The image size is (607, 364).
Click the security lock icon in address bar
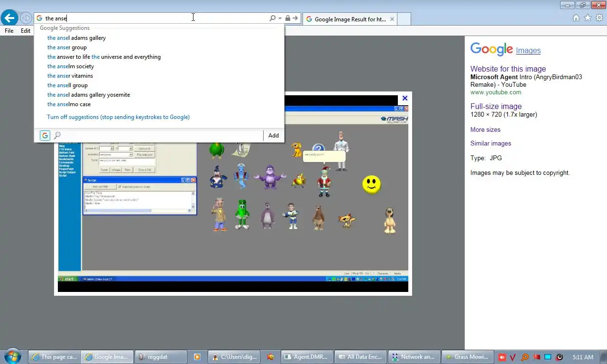click(x=287, y=18)
